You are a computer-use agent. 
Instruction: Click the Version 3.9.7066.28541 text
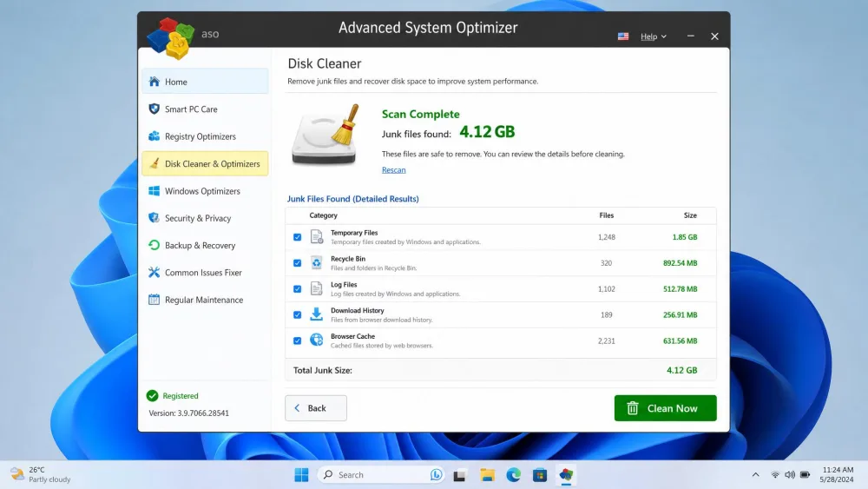pyautogui.click(x=188, y=413)
